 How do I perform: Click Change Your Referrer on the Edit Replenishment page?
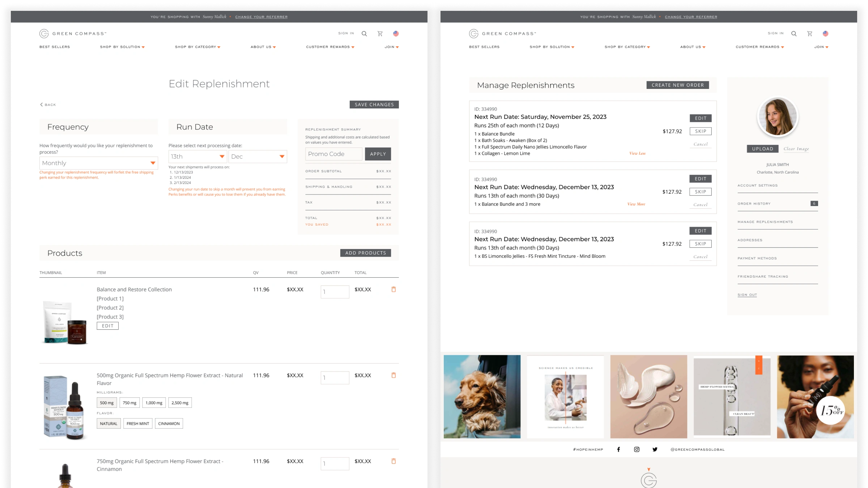pyautogui.click(x=261, y=17)
